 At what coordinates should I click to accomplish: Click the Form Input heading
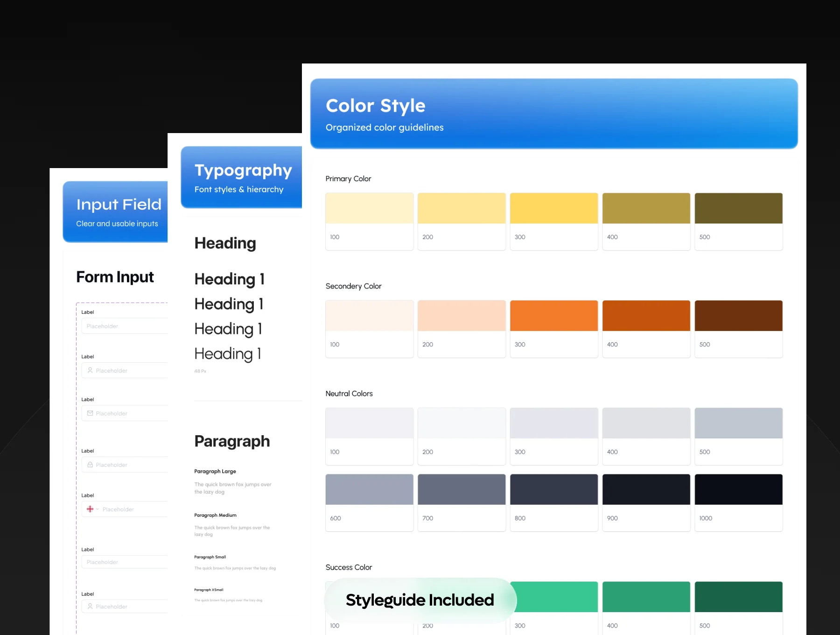(115, 277)
